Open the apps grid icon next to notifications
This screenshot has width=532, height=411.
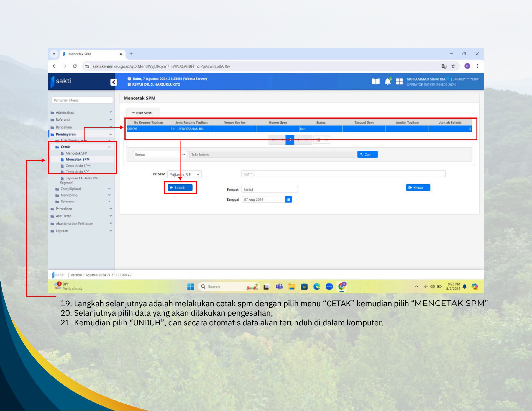(400, 81)
